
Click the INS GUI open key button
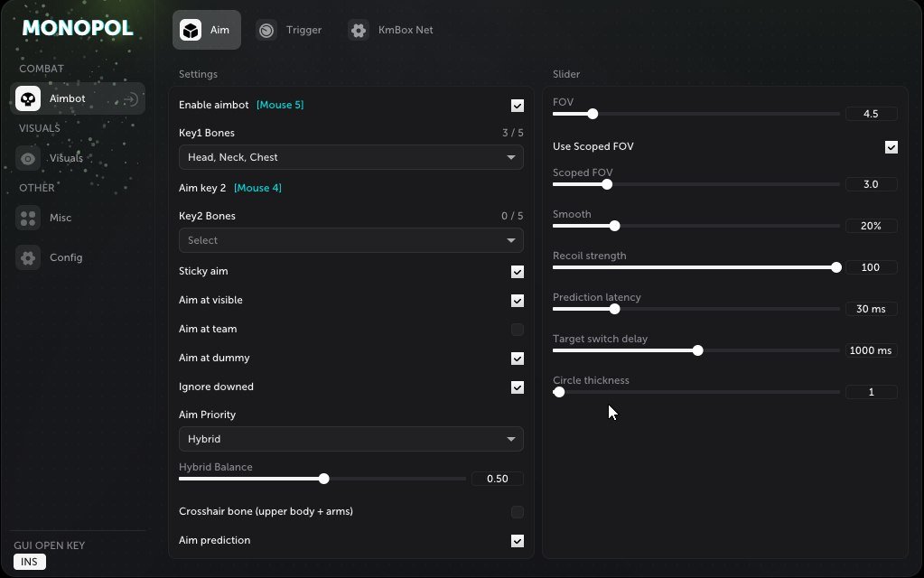(x=30, y=562)
